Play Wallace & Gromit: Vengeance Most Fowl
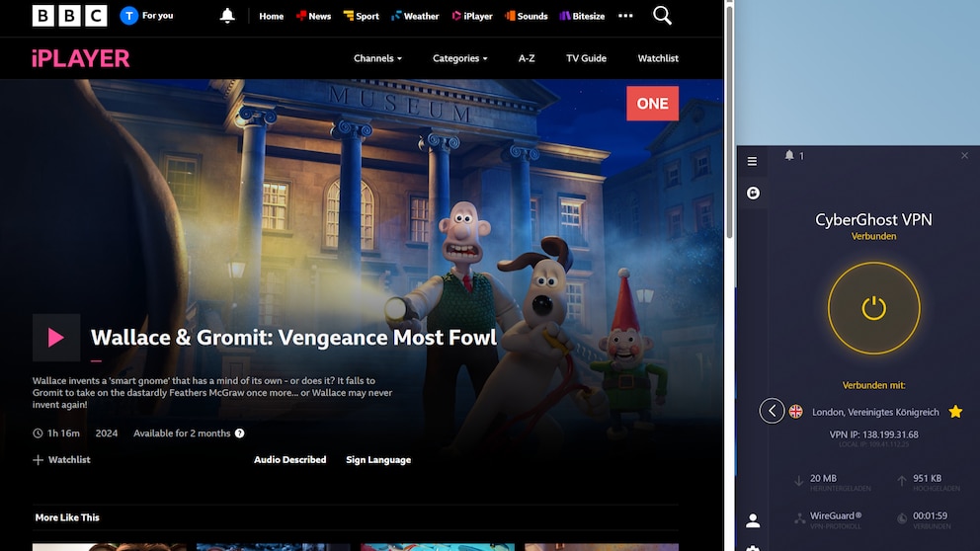The height and width of the screenshot is (551, 980). (x=56, y=338)
